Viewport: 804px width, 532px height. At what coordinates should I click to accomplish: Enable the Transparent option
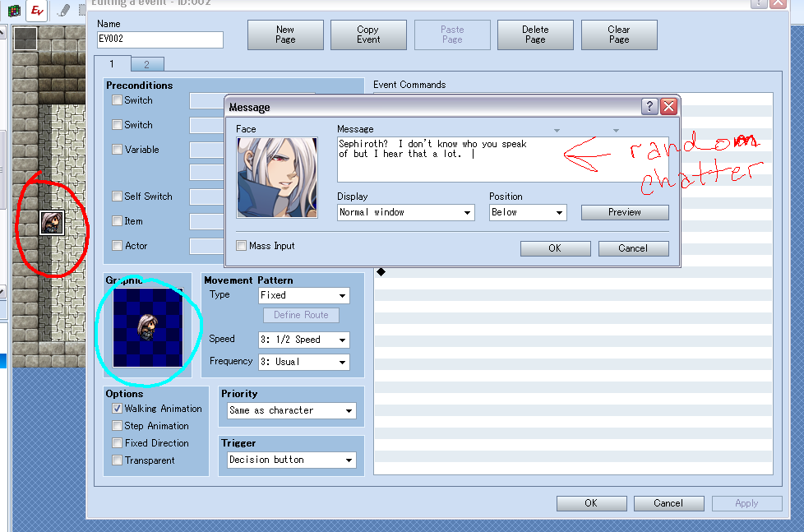(x=117, y=460)
